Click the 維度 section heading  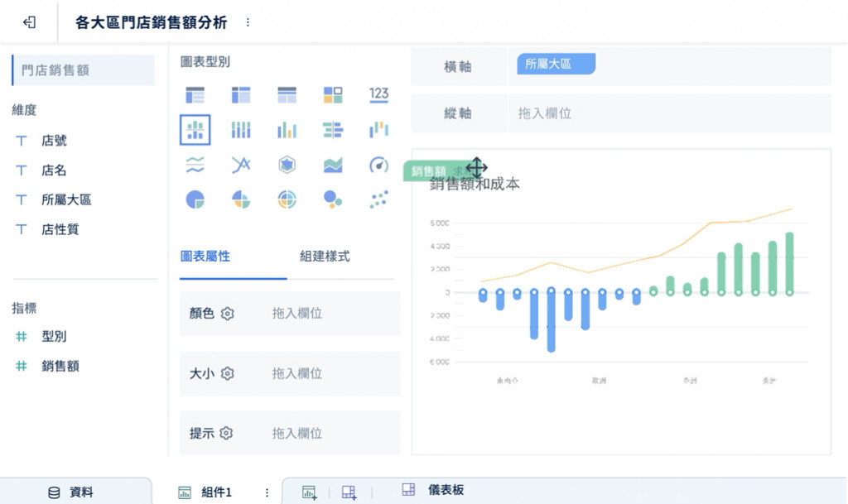24,110
